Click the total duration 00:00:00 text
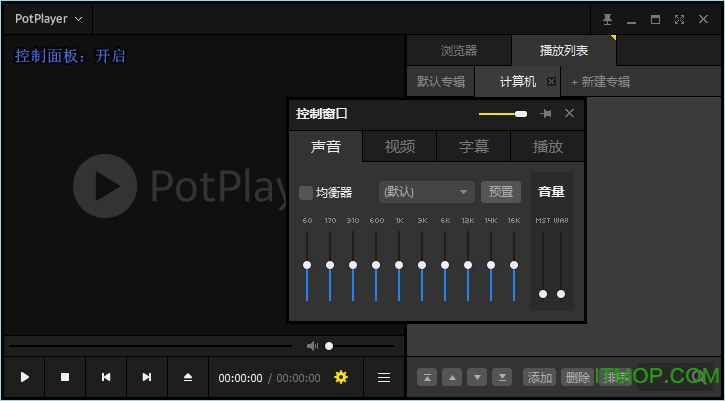Screen dimensions: 725x401 point(298,378)
